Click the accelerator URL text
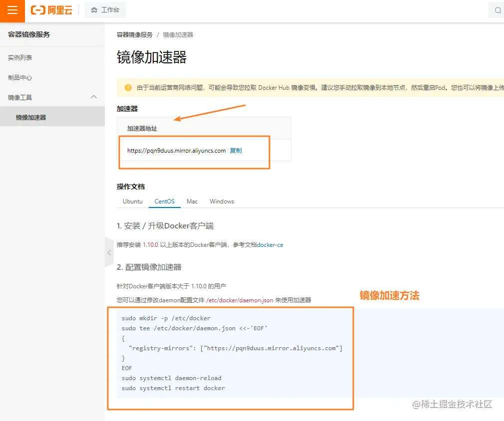The width and height of the screenshot is (504, 421). 177,151
